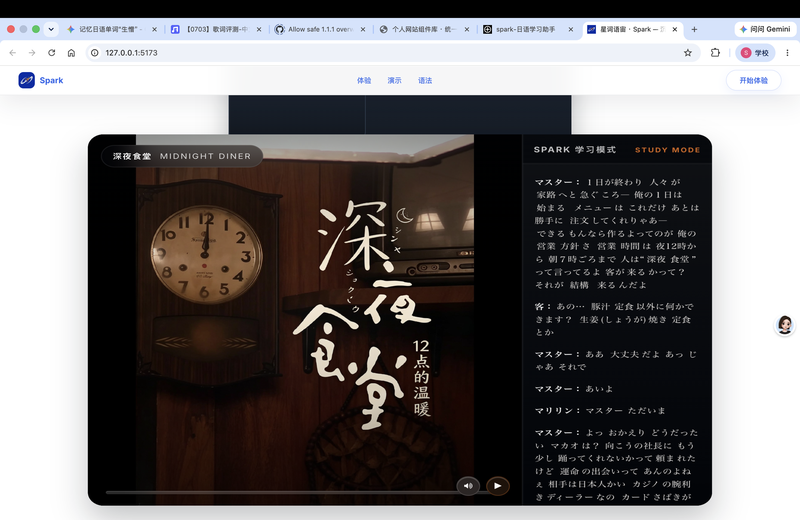Click the line マリリン： マスター ただいま
The height and width of the screenshot is (520, 800).
(x=600, y=411)
